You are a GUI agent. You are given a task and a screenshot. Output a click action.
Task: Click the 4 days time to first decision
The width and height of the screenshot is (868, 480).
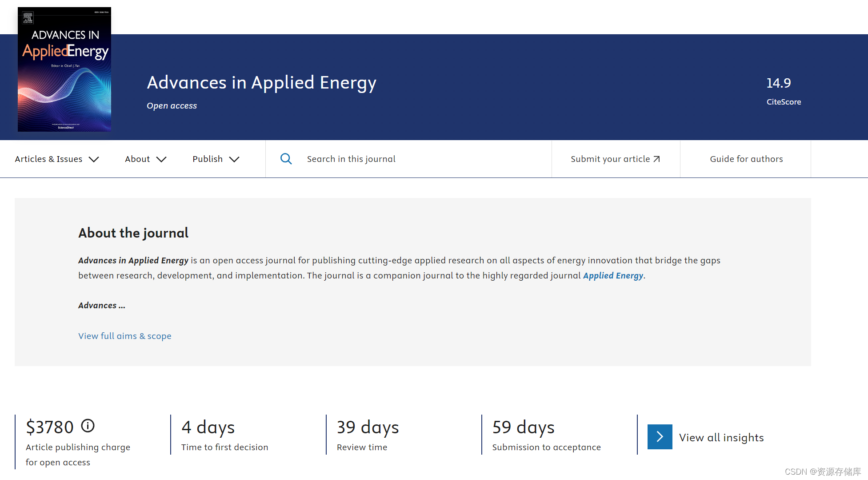pyautogui.click(x=208, y=428)
